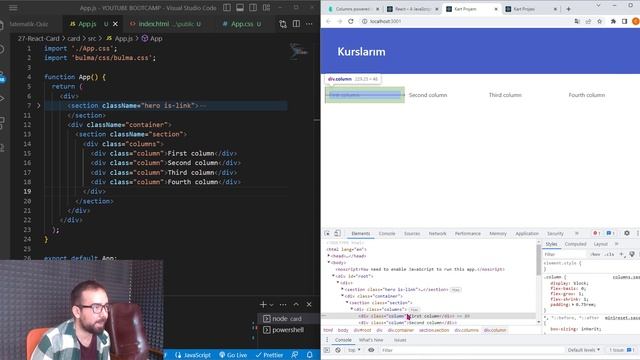640x360 pixels.
Task: Select the div.container breadcrumb in DevTools
Action: [x=401, y=330]
